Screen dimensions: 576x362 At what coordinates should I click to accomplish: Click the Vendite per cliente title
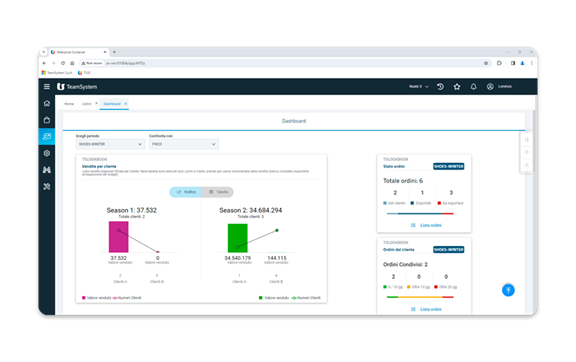[x=99, y=166]
